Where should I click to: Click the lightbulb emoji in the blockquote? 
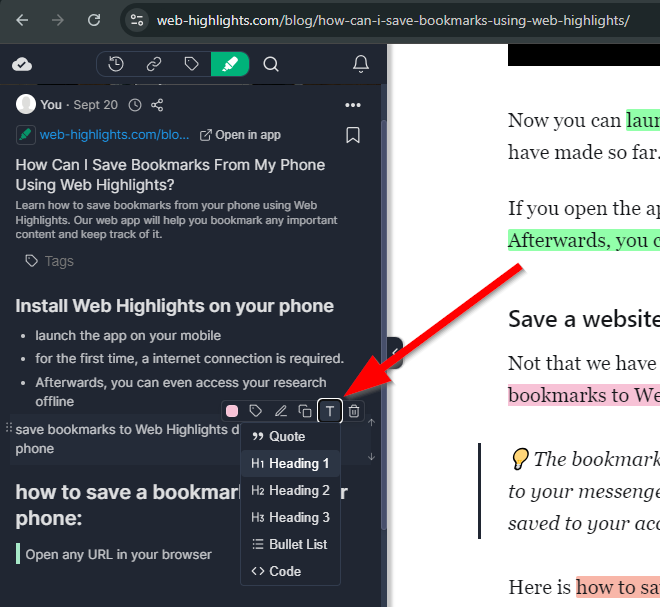[x=519, y=458]
